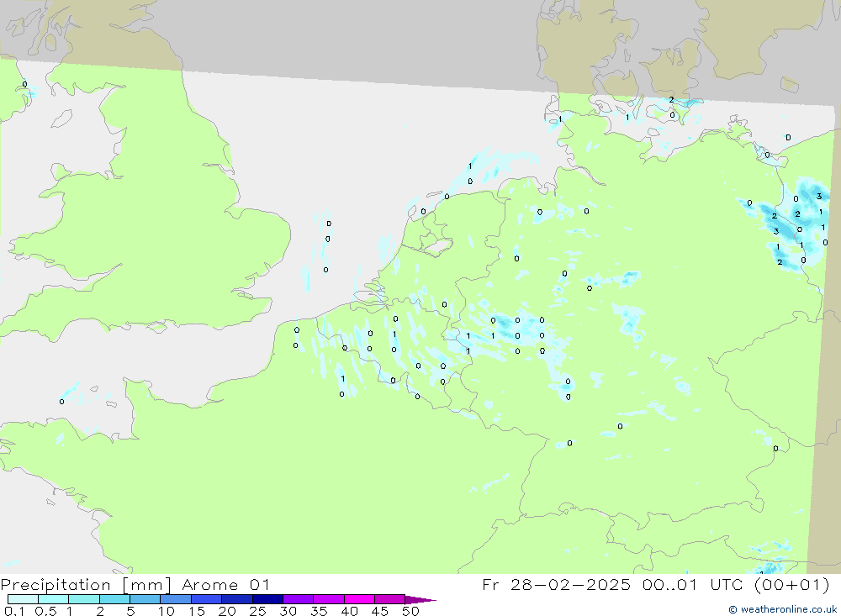The image size is (841, 616).
Task: Select the 2–5 mm legend color swatch
Action: [114, 599]
